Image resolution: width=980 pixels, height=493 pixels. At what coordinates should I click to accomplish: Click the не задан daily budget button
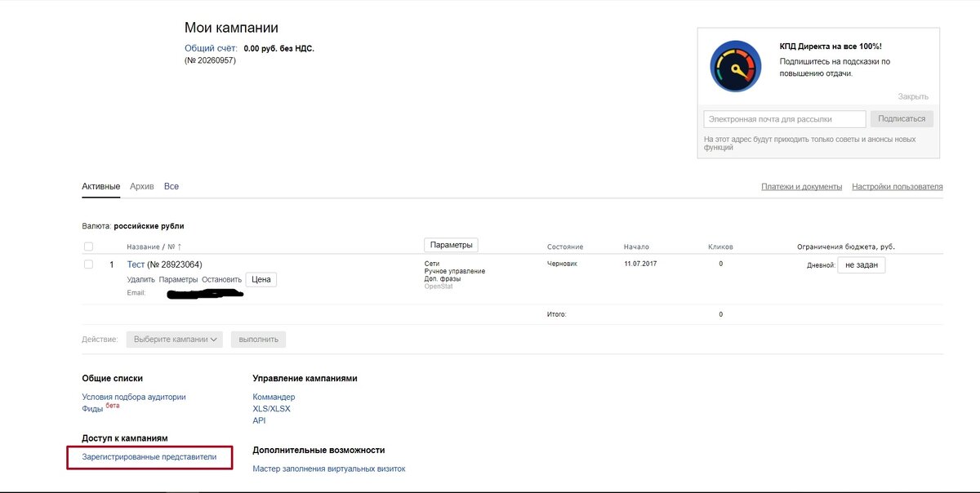[x=861, y=264]
